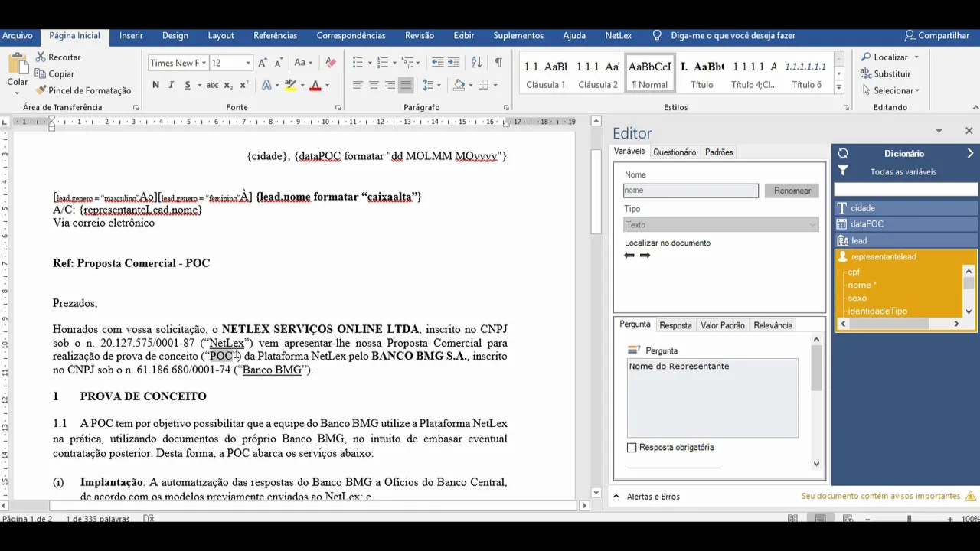Viewport: 980px width, 551px height.
Task: Expand the Localizar dropdown arrow
Action: click(916, 57)
